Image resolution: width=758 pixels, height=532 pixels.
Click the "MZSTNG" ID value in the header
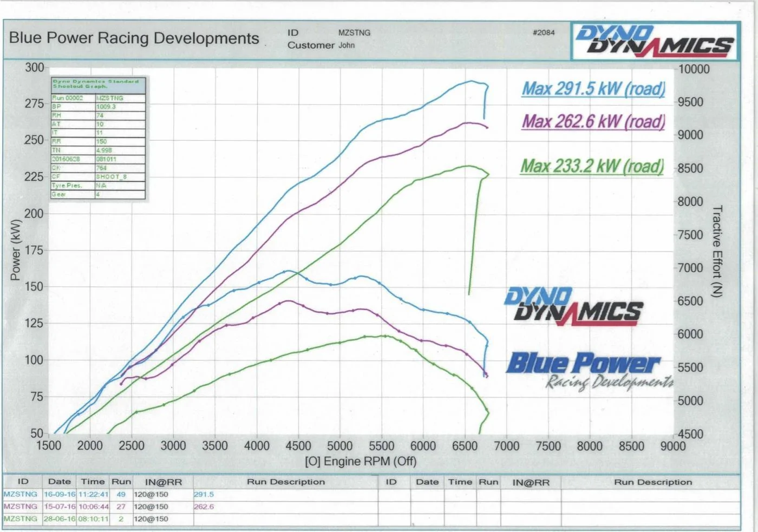pyautogui.click(x=355, y=32)
